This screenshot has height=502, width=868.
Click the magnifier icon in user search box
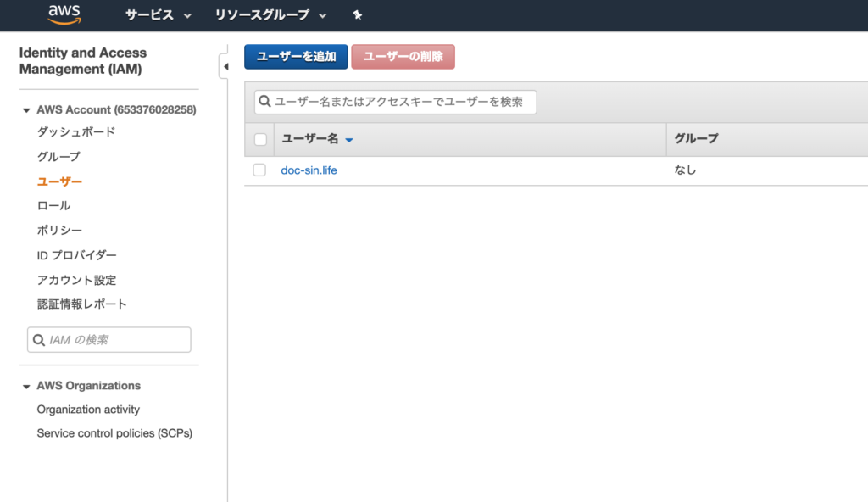[264, 102]
